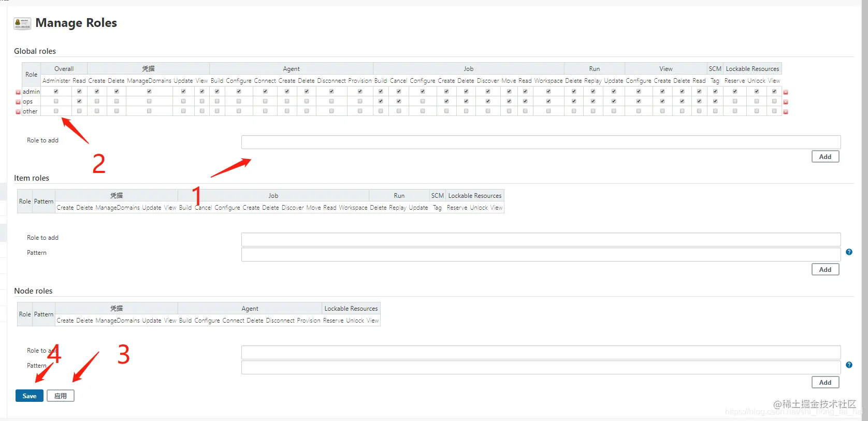Uncheck Lockable Resources View for the admin role
This screenshot has height=421, width=868.
(x=774, y=91)
